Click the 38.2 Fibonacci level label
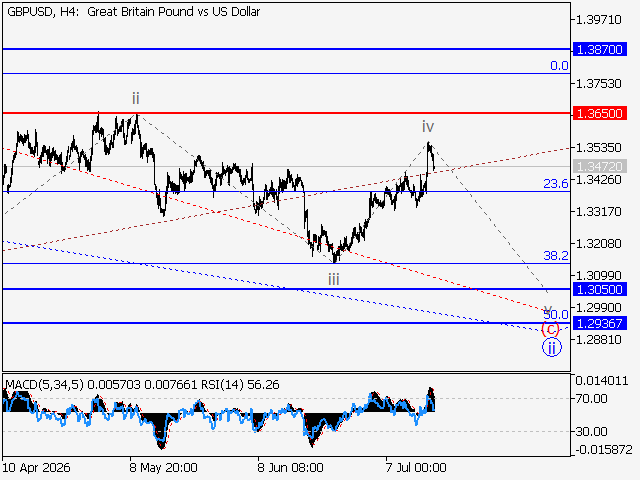This screenshot has width=640, height=480. [556, 256]
